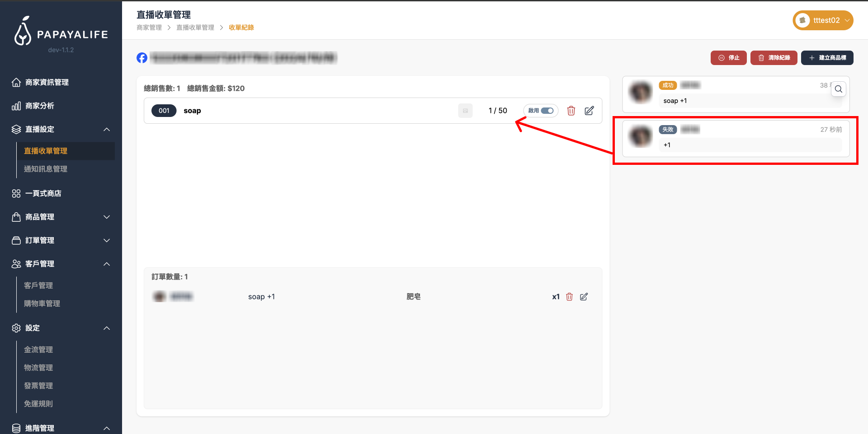Expand the 訂單管理 sidebar section
868x434 pixels.
pyautogui.click(x=107, y=240)
